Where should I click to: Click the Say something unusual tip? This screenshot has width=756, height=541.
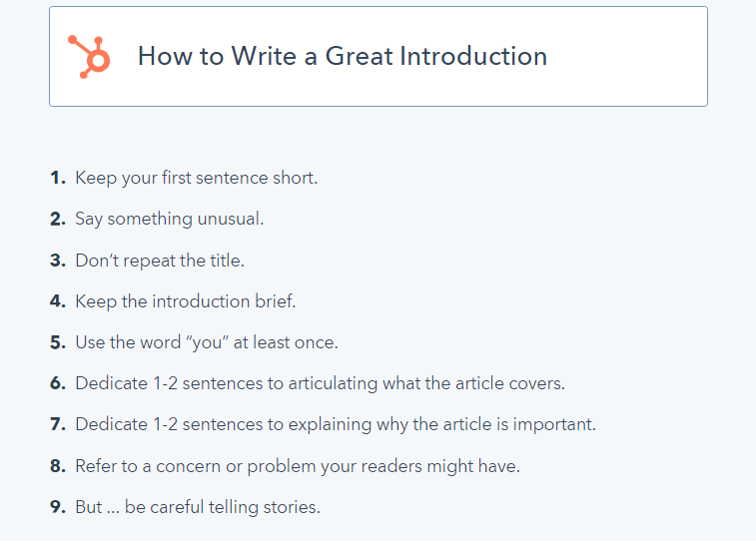point(169,219)
